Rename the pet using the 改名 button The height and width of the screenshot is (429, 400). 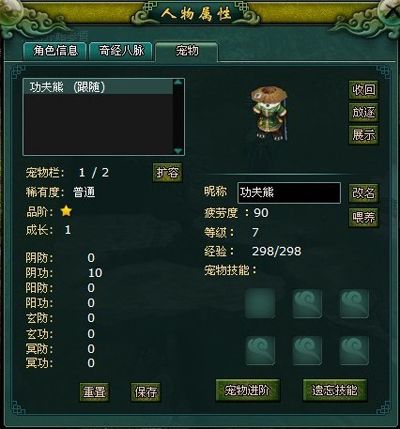tap(364, 193)
